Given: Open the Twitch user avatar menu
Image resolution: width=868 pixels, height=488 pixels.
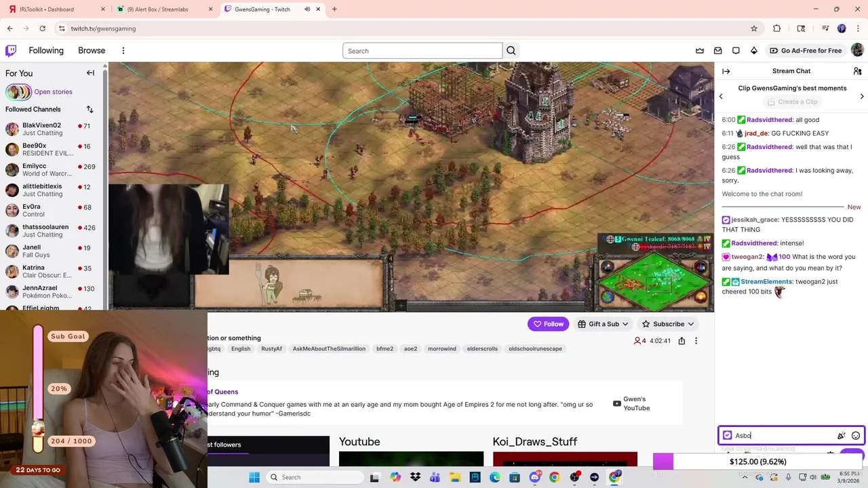Looking at the screenshot, I should (857, 50).
